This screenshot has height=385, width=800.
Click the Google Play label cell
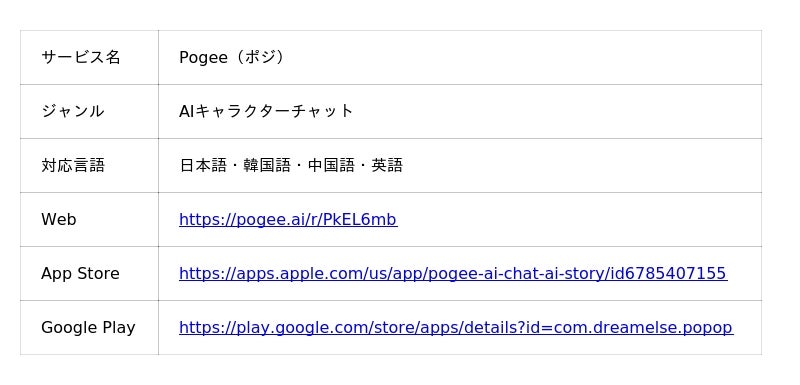click(x=89, y=328)
